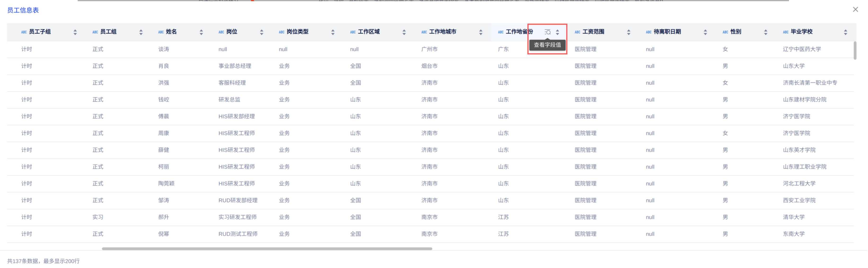Screen dimensions: 868x268
Task: Click the 员工信息表 title link
Action: tap(23, 10)
